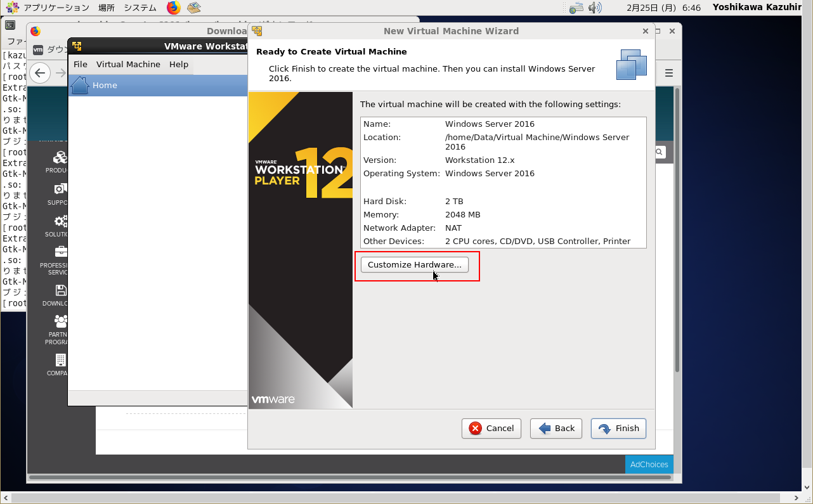Viewport: 813px width, 504px height.
Task: Click the Customize Hardware... button
Action: (x=415, y=265)
